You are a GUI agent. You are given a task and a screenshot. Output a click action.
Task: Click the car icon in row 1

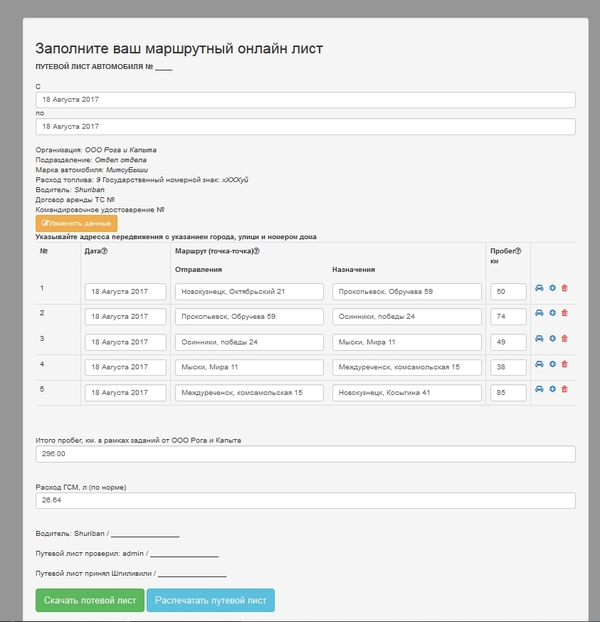click(x=540, y=289)
